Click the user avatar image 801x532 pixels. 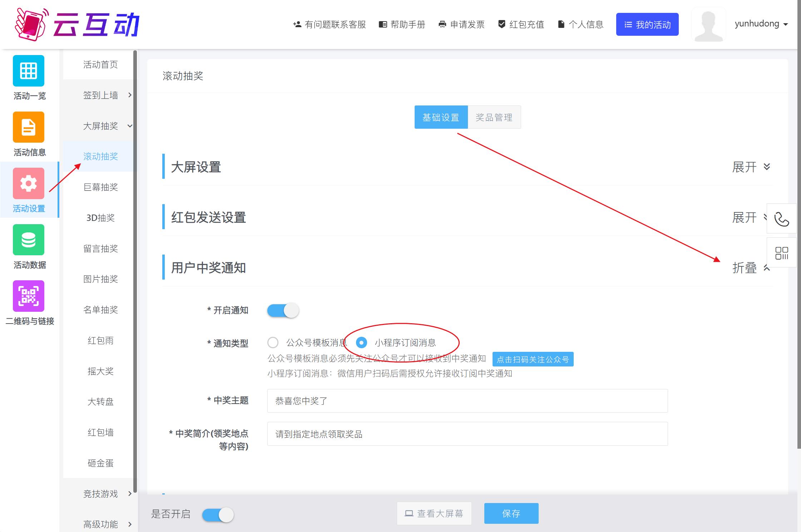708,24
